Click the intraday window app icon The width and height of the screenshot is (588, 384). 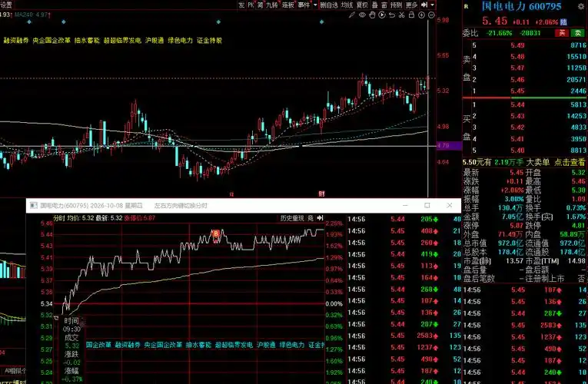click(x=34, y=205)
